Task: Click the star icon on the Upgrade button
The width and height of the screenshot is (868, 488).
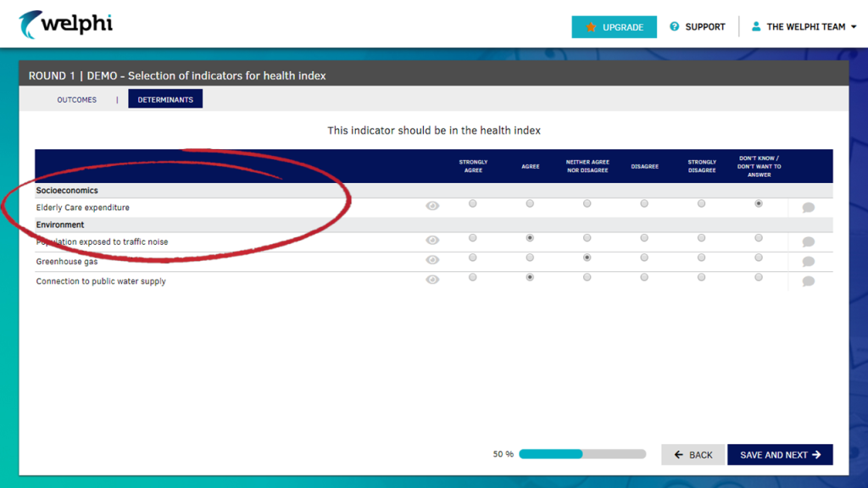Action: pyautogui.click(x=591, y=26)
